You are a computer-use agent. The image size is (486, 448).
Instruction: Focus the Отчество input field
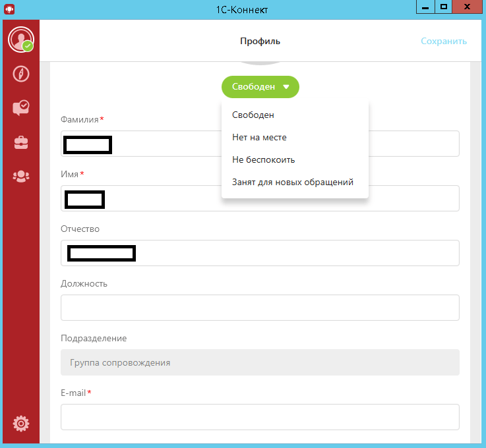coord(260,253)
